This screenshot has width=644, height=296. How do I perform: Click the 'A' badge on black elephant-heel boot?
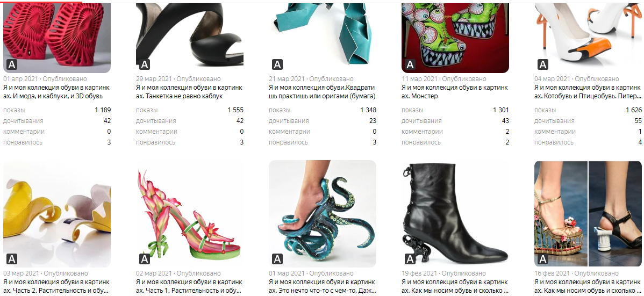410,258
